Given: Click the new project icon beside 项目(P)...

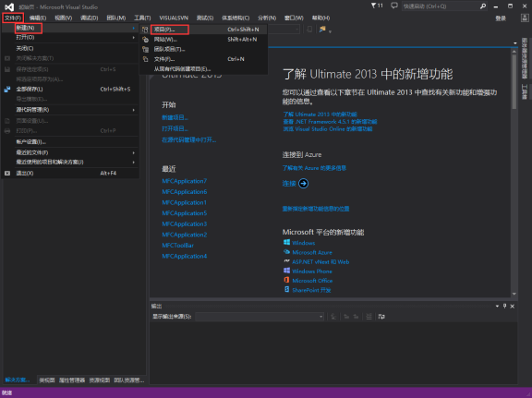Looking at the screenshot, I should point(145,30).
